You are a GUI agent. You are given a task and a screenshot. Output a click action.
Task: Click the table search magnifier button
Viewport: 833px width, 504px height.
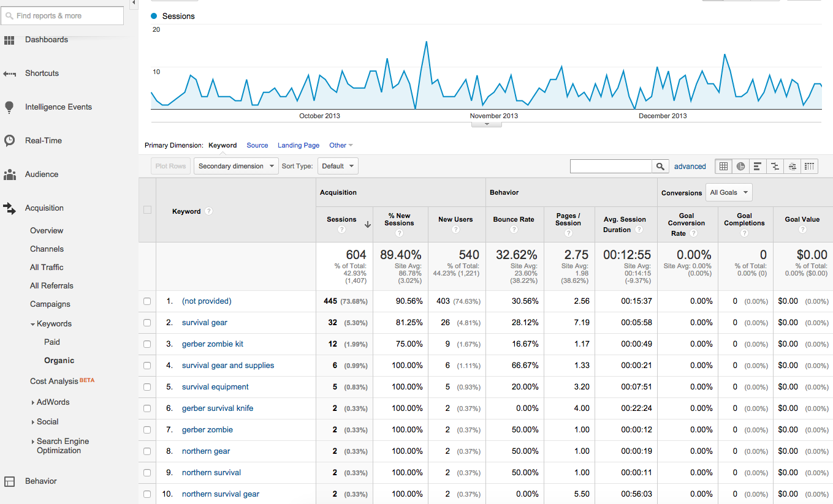(660, 166)
